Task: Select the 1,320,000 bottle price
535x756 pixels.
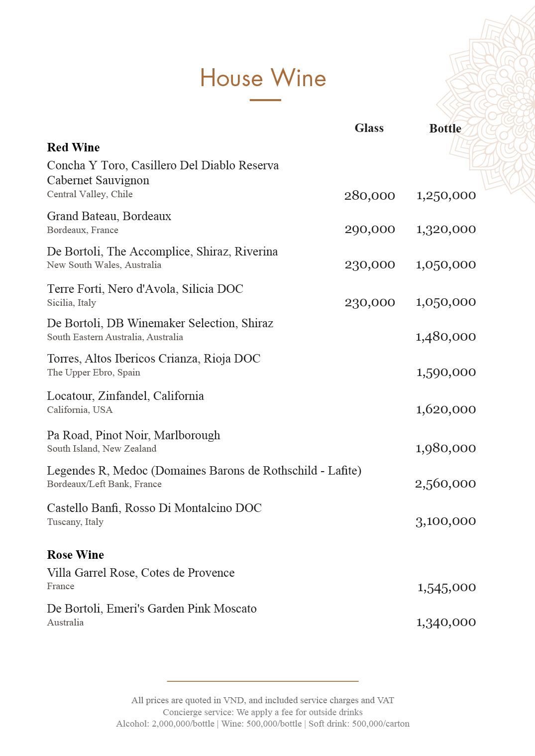Action: [446, 229]
